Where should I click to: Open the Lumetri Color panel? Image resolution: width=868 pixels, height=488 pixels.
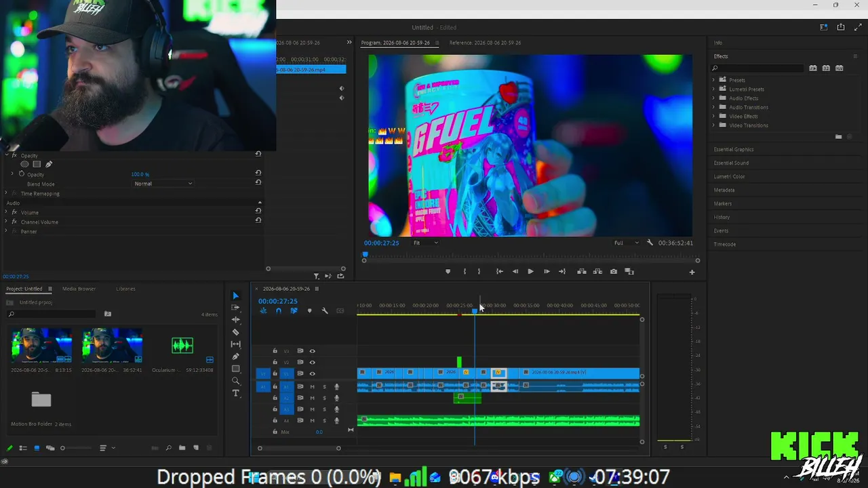click(729, 176)
